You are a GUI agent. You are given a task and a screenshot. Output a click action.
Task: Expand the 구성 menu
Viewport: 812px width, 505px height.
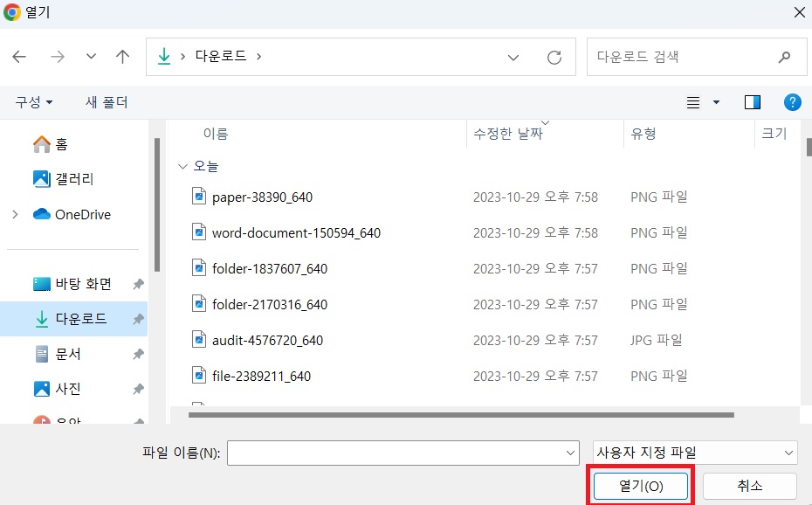point(34,102)
